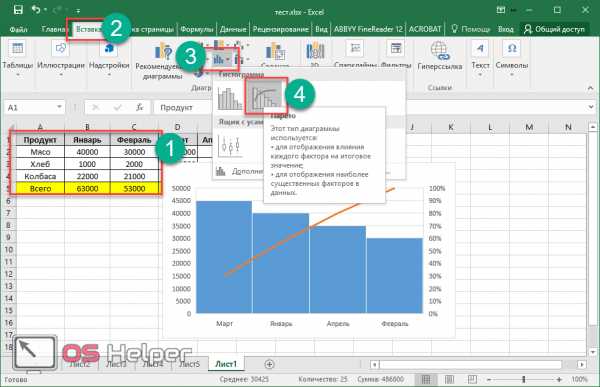Click the Share button in the top right
Viewport: 600px width, 387px height.
[x=554, y=29]
